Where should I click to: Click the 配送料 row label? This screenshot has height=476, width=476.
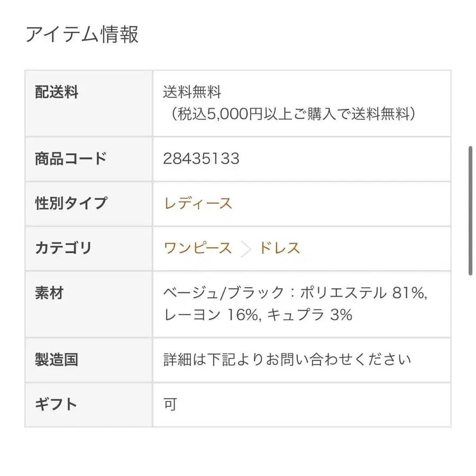click(x=57, y=92)
